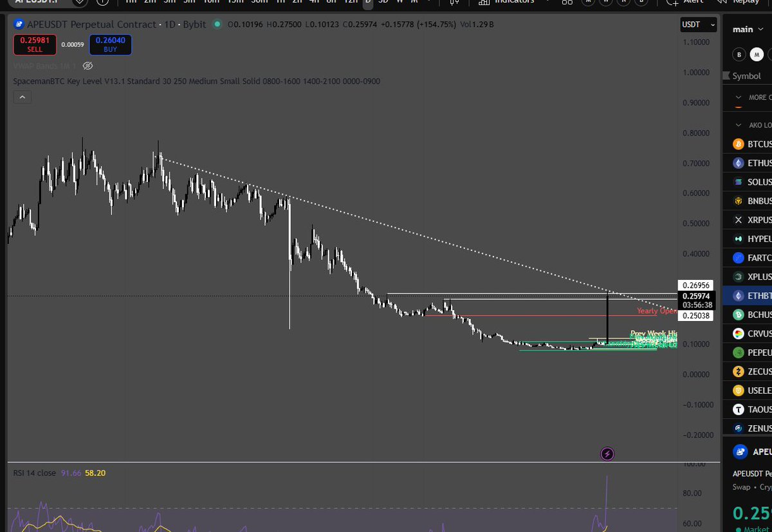Select the SpacemanBTC Key Level indicator legend
The width and height of the screenshot is (772, 532).
coord(197,81)
